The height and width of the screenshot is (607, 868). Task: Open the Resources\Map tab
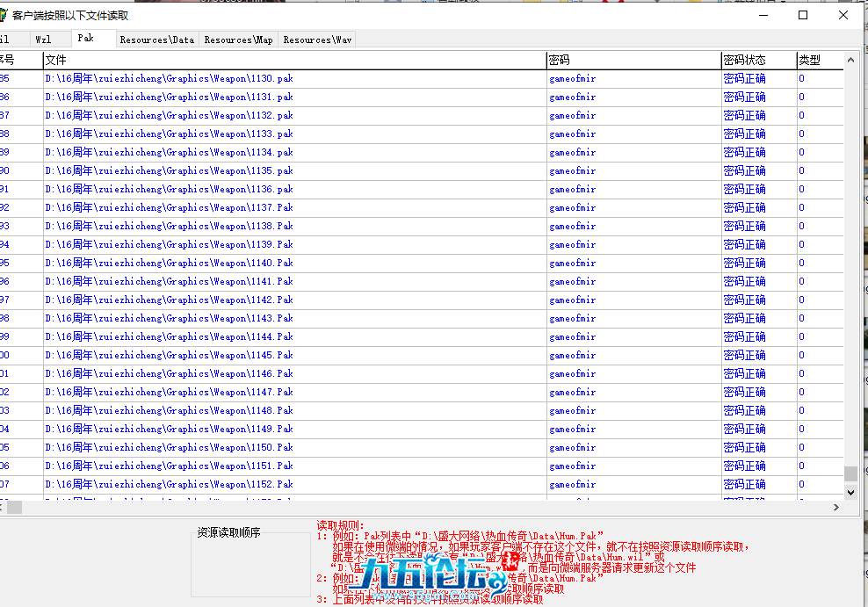(238, 40)
